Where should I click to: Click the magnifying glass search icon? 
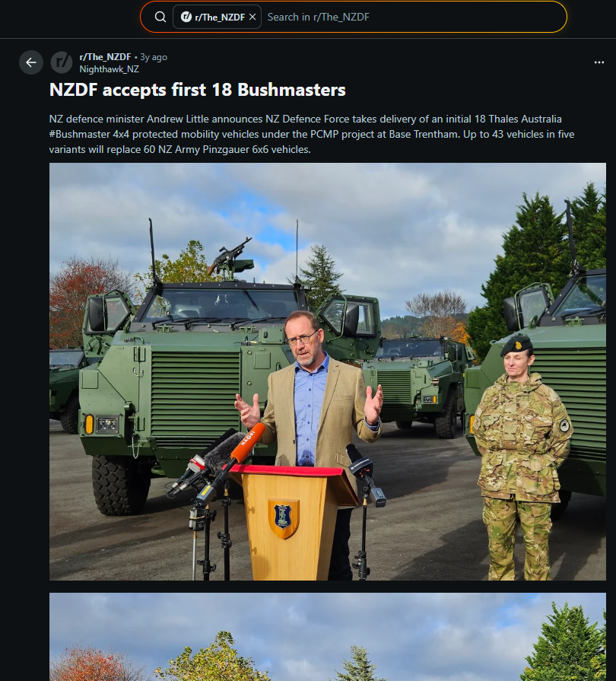tap(160, 17)
